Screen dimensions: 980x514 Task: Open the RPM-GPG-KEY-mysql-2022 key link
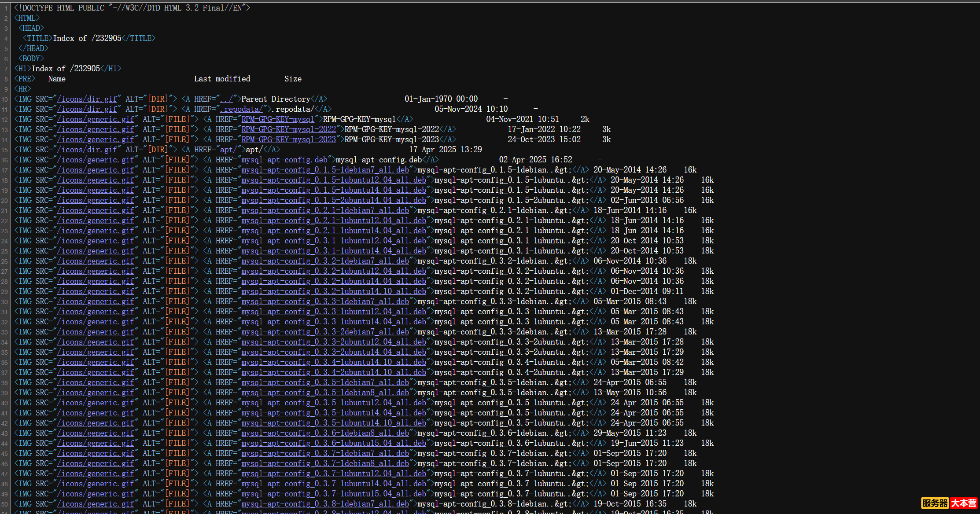pos(288,129)
